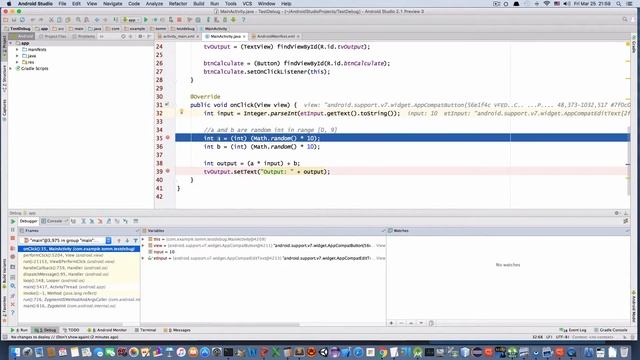Resume program in Debug panel
This screenshot has height=360, width=640.
13,222
